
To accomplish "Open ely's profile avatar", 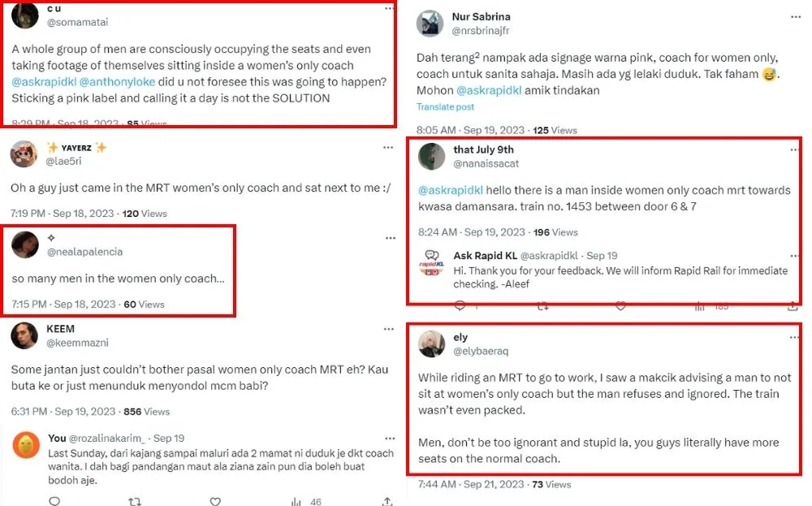I will [x=430, y=344].
